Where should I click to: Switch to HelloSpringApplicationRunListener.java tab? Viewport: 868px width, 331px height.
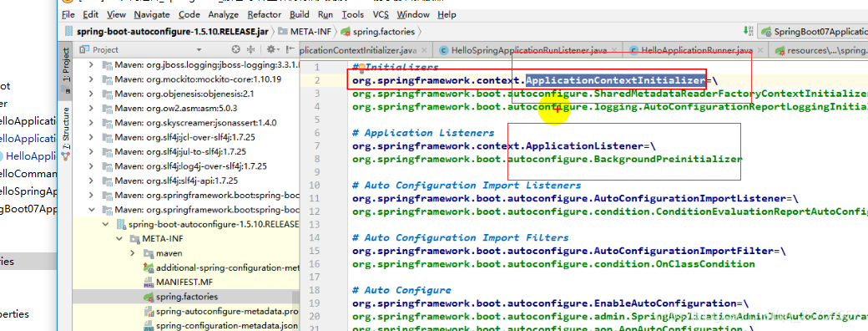click(x=529, y=50)
